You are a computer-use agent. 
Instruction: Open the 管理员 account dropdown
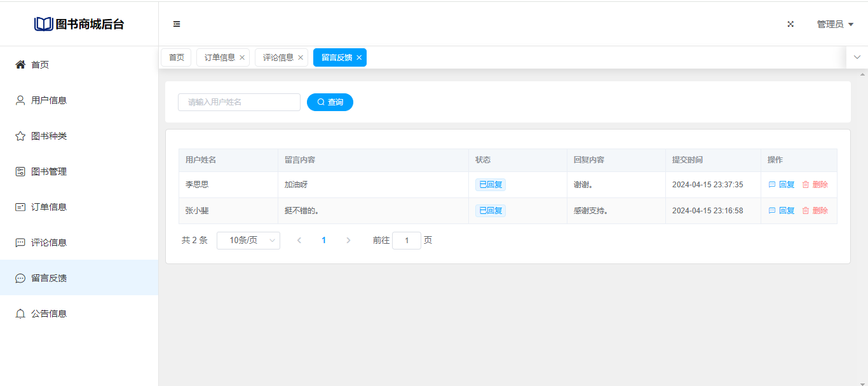[834, 24]
